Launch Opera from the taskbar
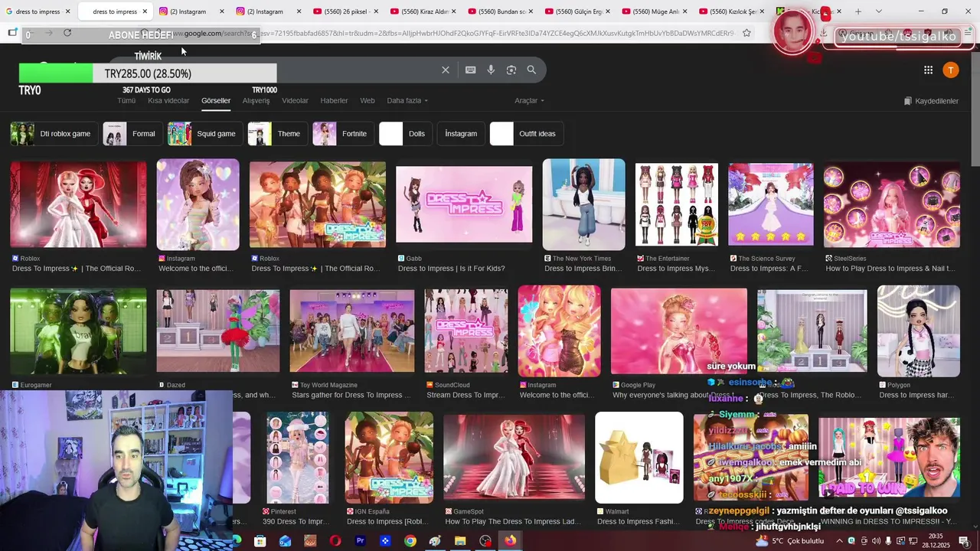The image size is (980, 551). click(x=335, y=541)
